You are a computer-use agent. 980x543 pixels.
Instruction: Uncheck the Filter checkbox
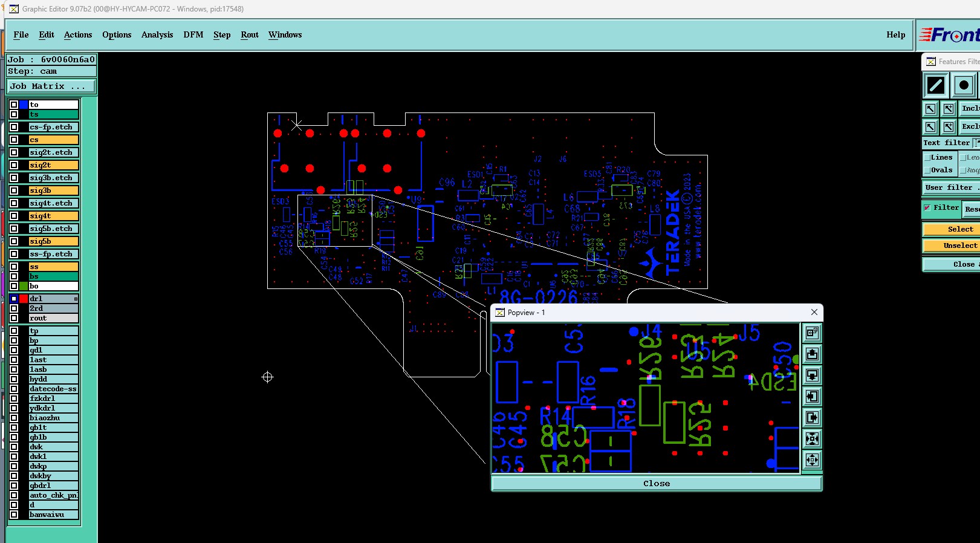[927, 207]
